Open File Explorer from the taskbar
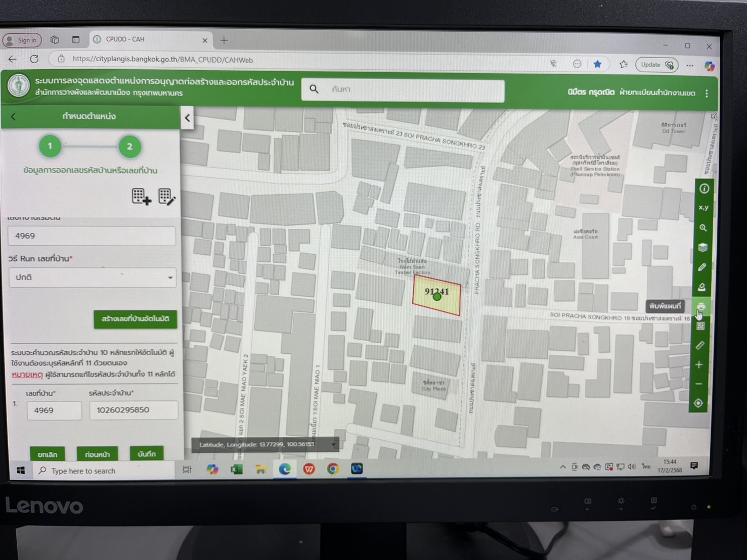 click(x=260, y=470)
